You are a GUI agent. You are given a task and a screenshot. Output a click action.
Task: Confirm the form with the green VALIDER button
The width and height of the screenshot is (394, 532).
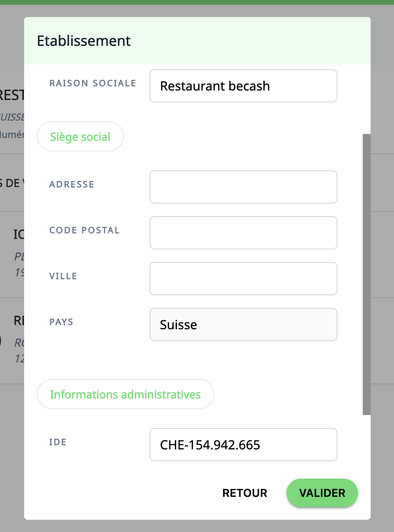point(322,493)
